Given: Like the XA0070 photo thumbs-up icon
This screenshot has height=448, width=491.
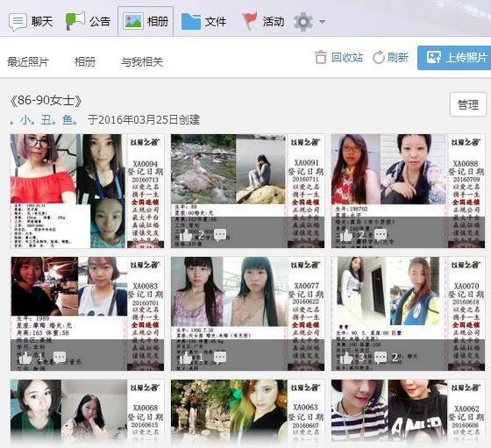Looking at the screenshot, I should 346,358.
